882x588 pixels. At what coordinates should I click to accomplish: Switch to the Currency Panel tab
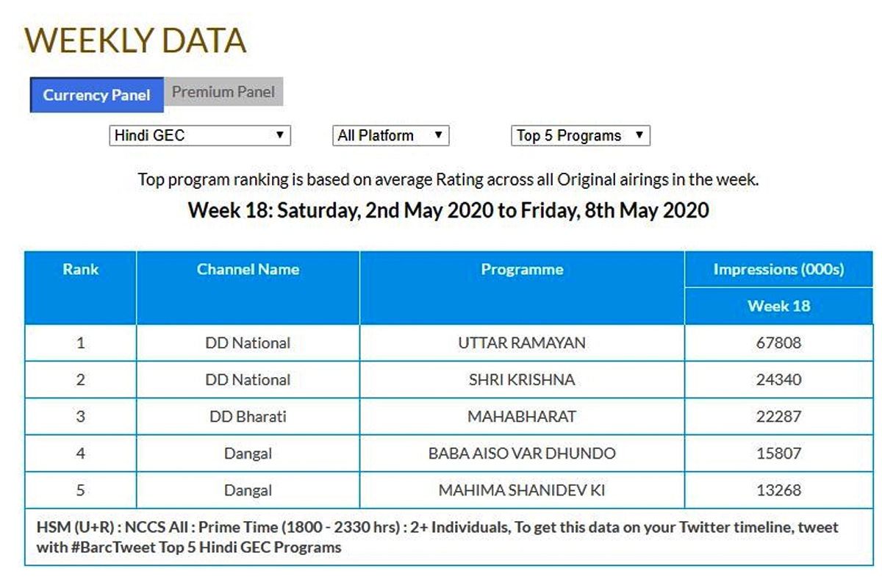[96, 95]
